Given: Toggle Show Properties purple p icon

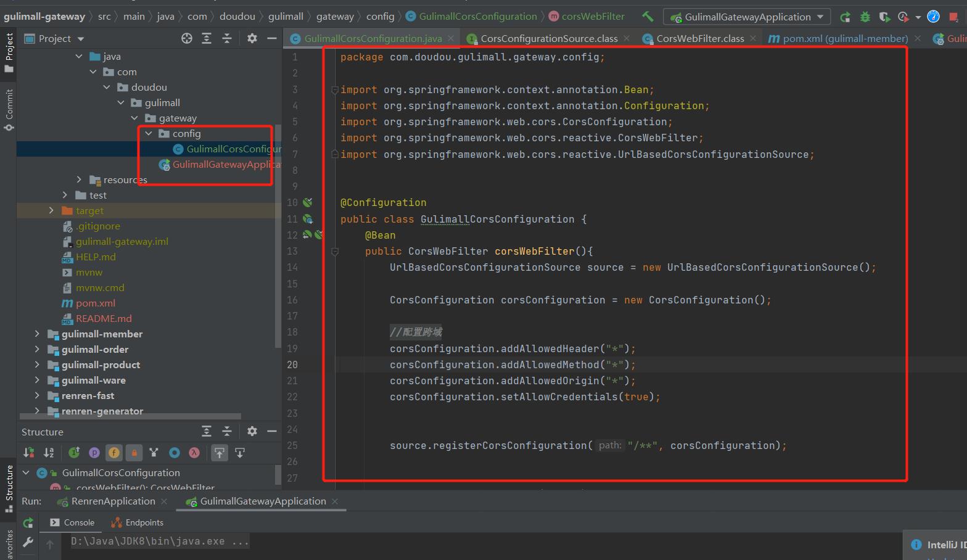Looking at the screenshot, I should click(94, 453).
